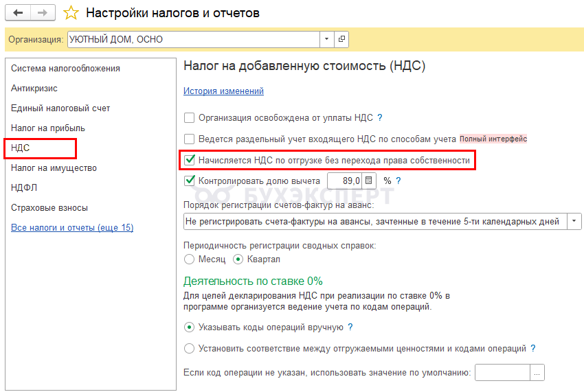Enable раздельный учет входящего НДС checkbox
This screenshot has width=584, height=392.
point(189,139)
